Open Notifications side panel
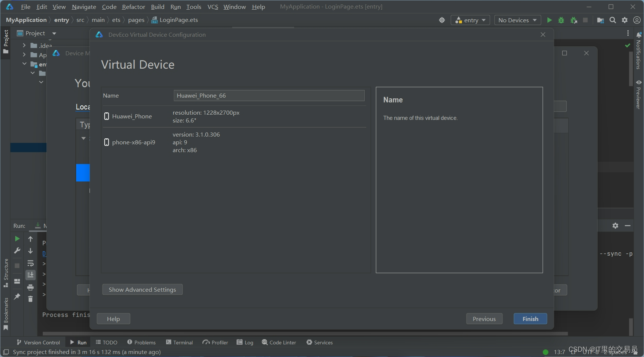Screen dimensions: 644x357 coord(638,51)
